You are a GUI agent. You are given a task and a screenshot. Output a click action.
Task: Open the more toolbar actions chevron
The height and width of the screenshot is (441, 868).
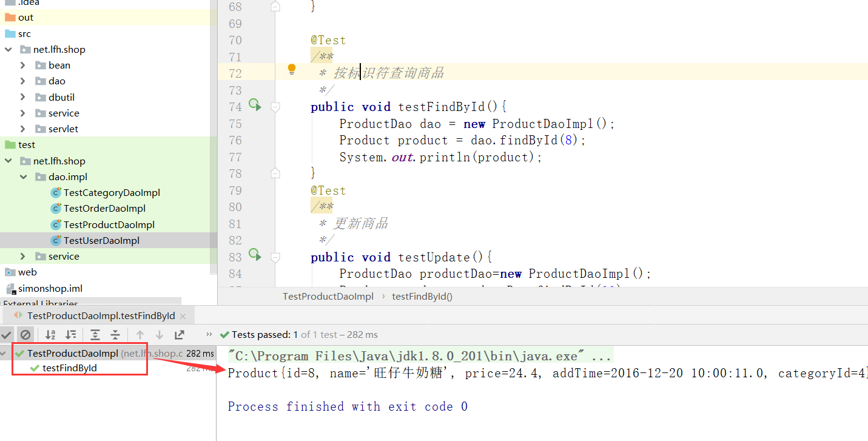pos(209,334)
